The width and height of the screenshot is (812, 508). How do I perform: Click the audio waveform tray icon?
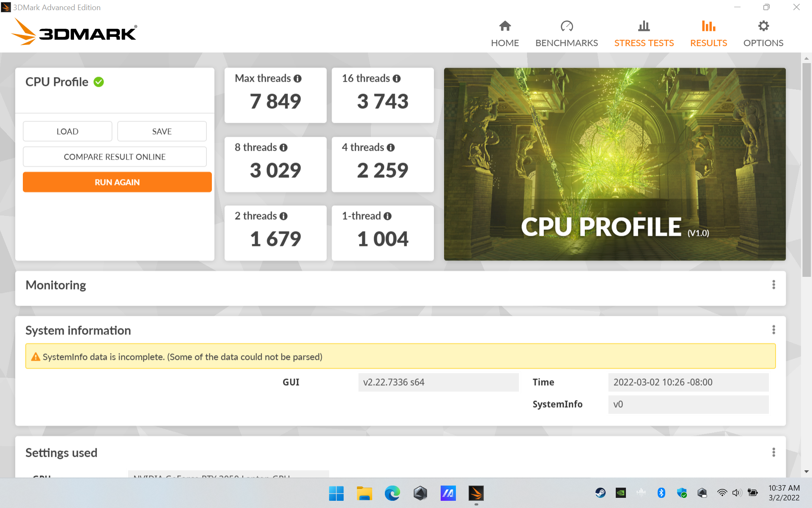coord(641,493)
